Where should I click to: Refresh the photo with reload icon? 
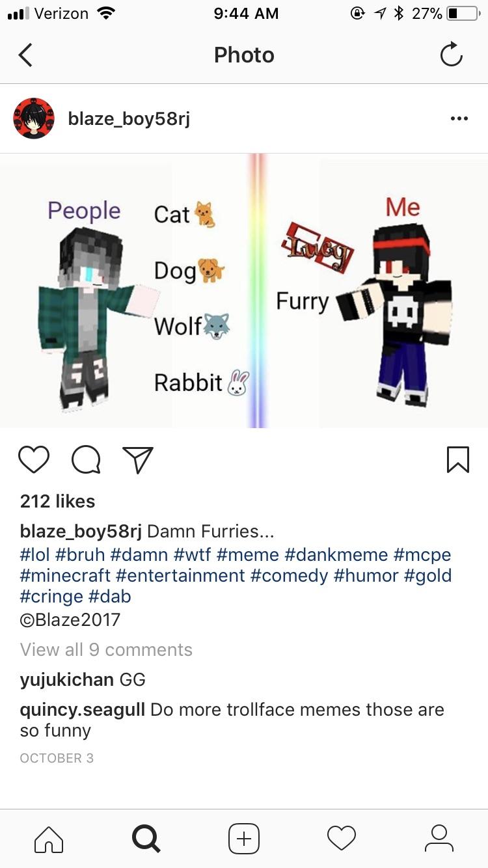(451, 55)
